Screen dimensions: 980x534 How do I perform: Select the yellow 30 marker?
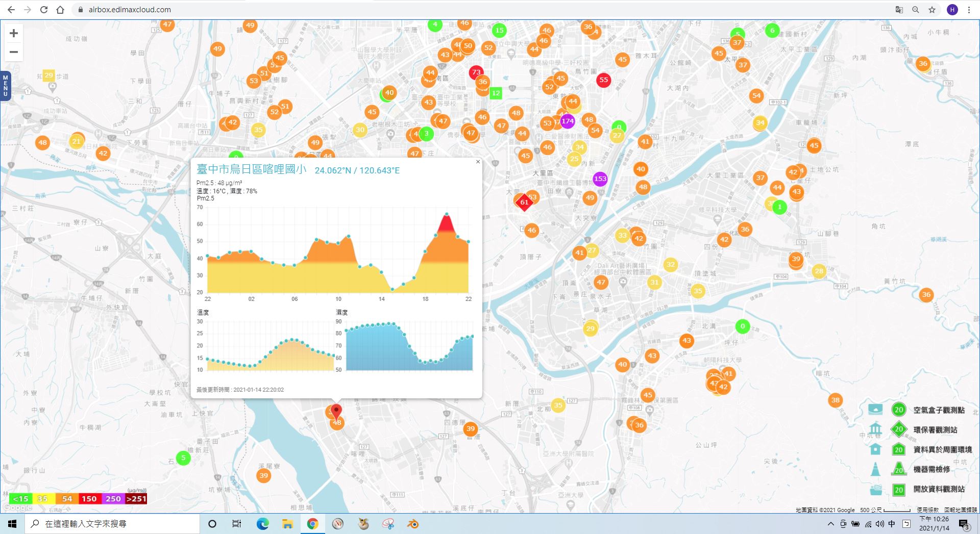pyautogui.click(x=360, y=130)
